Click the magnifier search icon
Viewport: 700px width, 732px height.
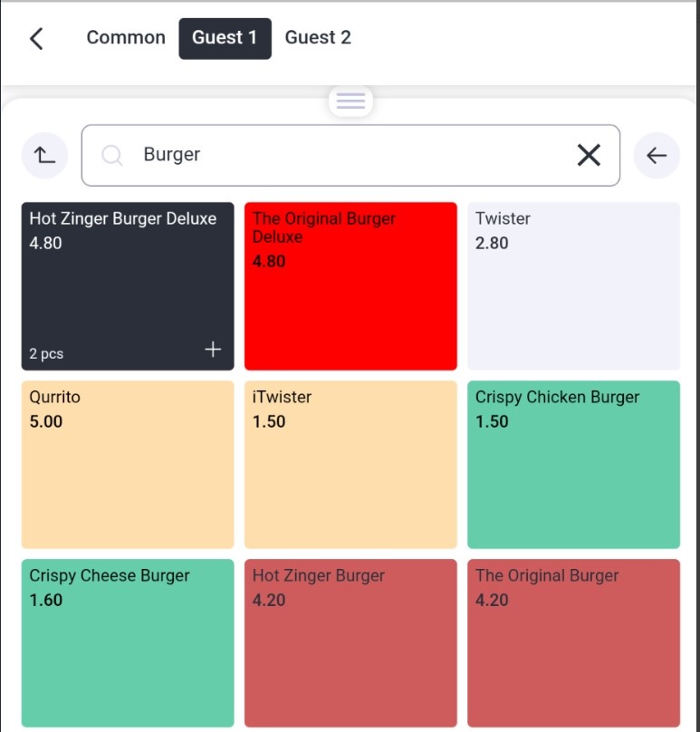click(112, 155)
